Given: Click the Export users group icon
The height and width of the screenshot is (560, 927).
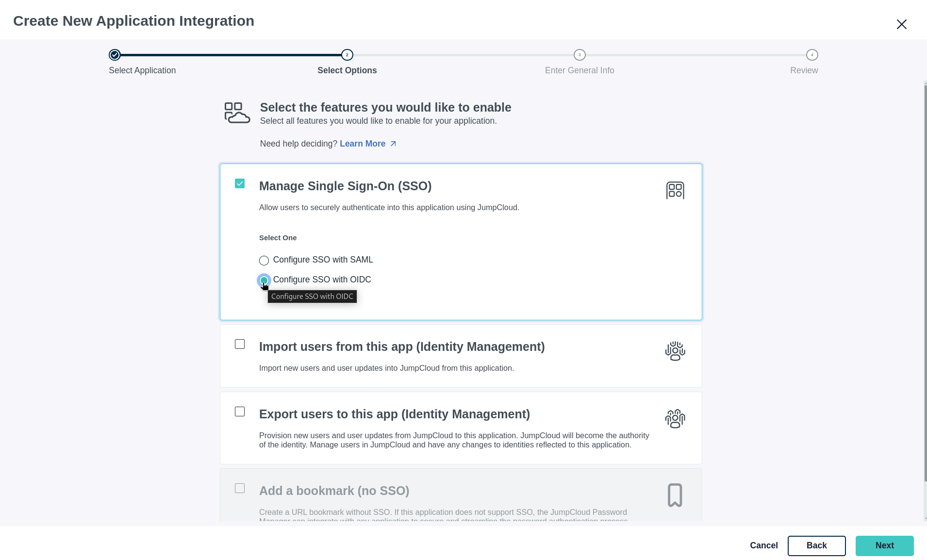Looking at the screenshot, I should tap(675, 418).
